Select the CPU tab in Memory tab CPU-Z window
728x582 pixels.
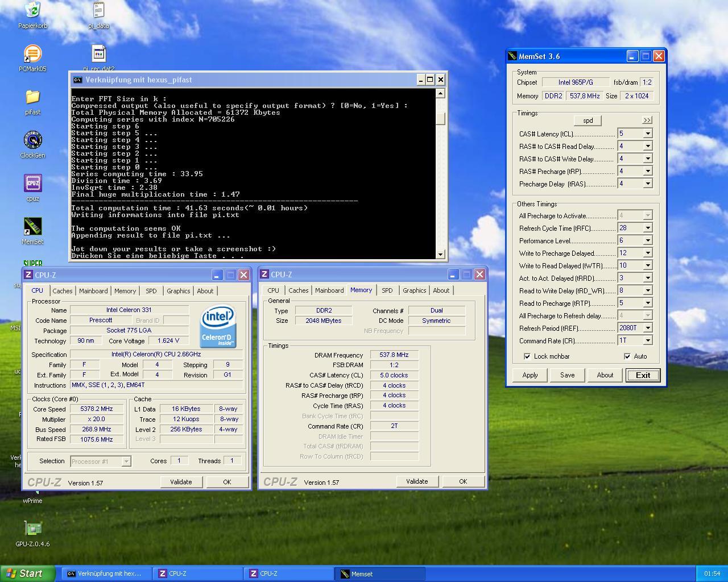[x=273, y=290]
